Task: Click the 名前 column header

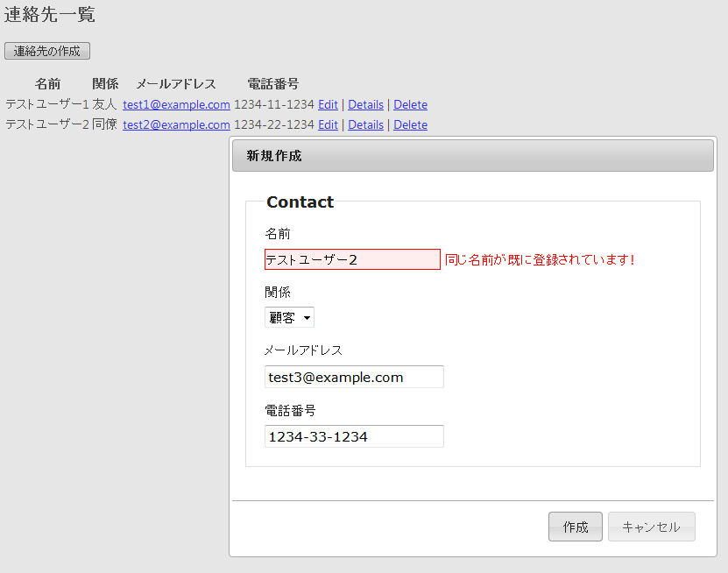Action: pyautogui.click(x=48, y=84)
